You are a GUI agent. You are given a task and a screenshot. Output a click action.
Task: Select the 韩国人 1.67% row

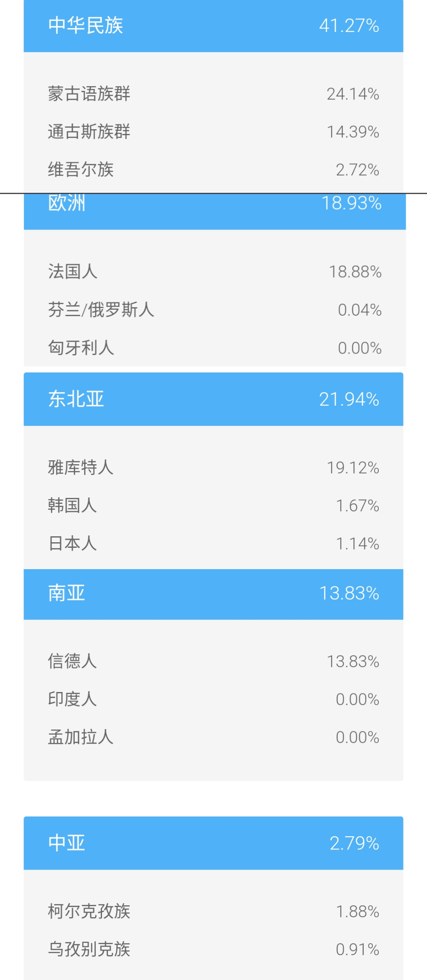[213, 506]
